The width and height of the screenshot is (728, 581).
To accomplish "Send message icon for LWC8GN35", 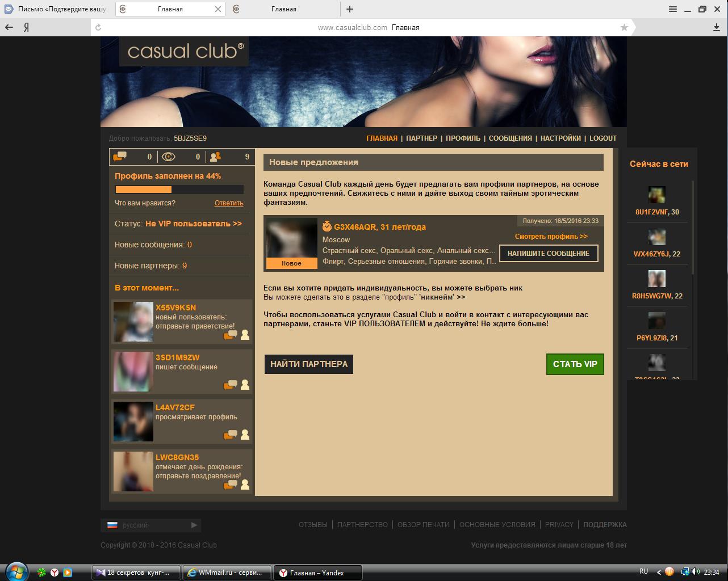I will pos(231,485).
